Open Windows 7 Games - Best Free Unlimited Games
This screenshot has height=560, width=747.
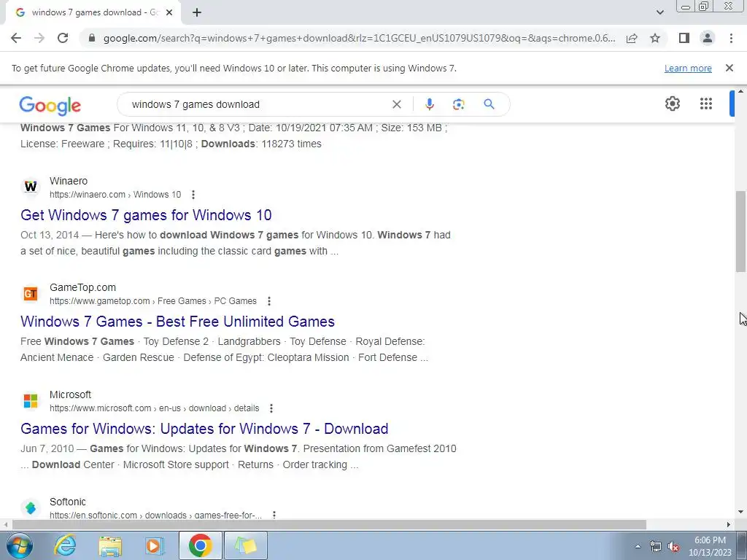177,322
